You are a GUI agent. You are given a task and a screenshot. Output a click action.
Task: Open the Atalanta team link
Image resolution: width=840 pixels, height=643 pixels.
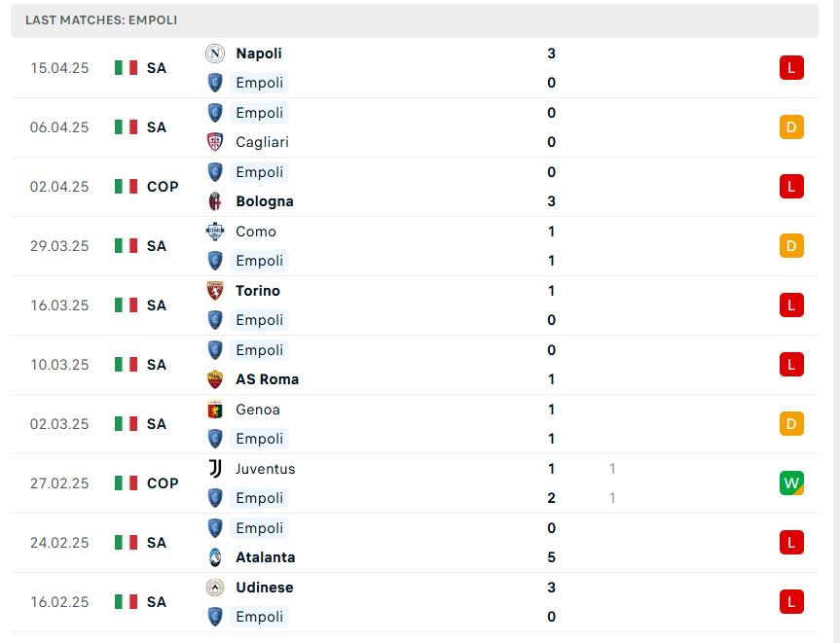(x=265, y=557)
